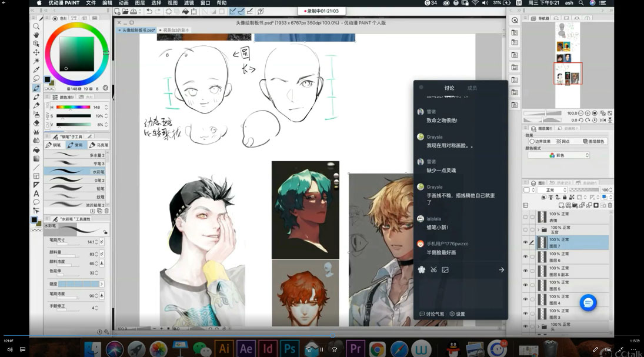This screenshot has width=644, height=357.
Task: Select the eyedropper tool
Action: click(36, 69)
